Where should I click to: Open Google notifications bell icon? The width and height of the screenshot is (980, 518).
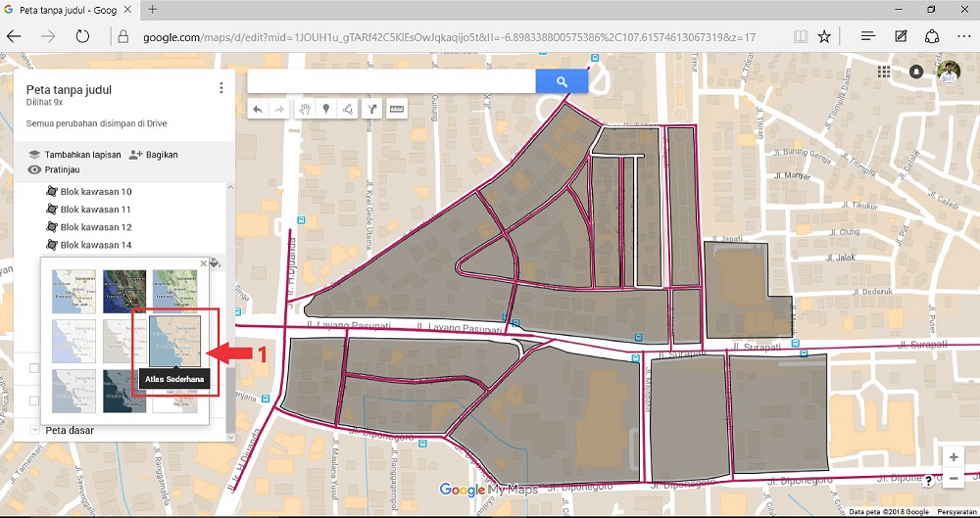click(x=915, y=71)
